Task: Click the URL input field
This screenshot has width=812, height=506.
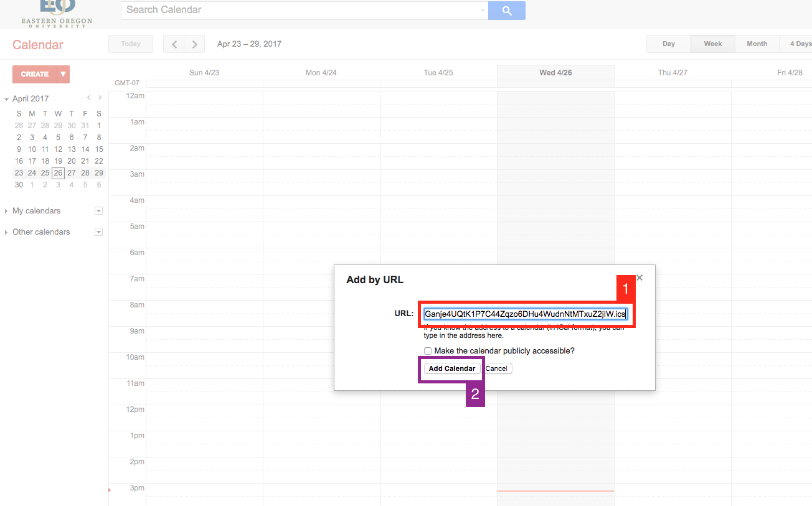Action: [x=526, y=314]
